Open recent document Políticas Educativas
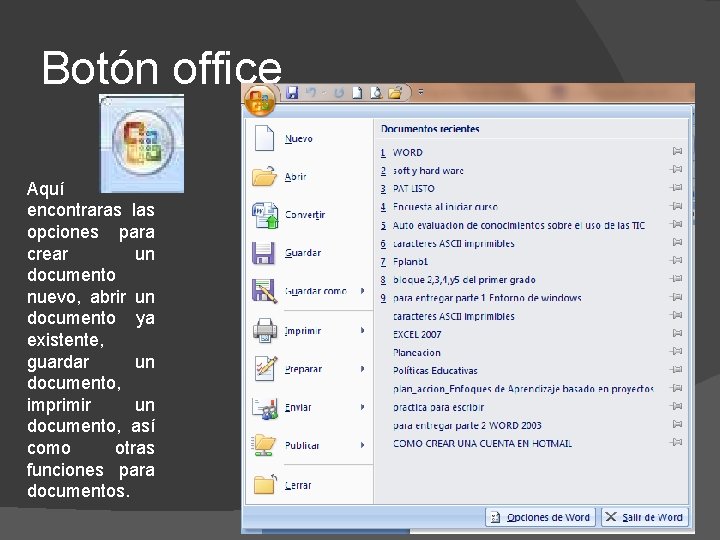 (435, 371)
